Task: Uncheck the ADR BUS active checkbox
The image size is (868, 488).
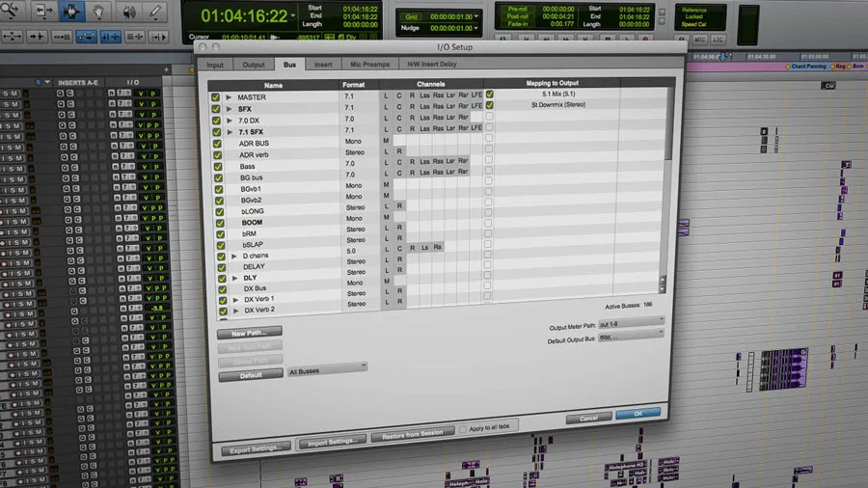Action: point(217,144)
